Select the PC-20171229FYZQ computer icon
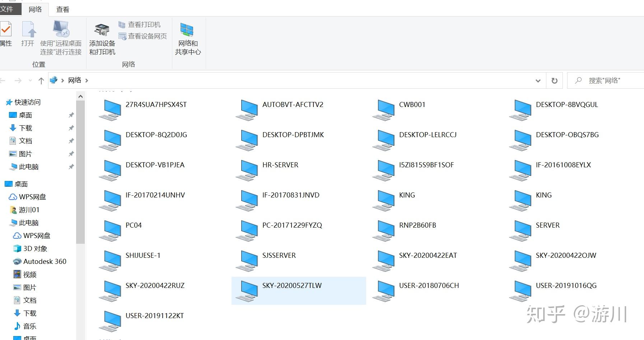 247,230
